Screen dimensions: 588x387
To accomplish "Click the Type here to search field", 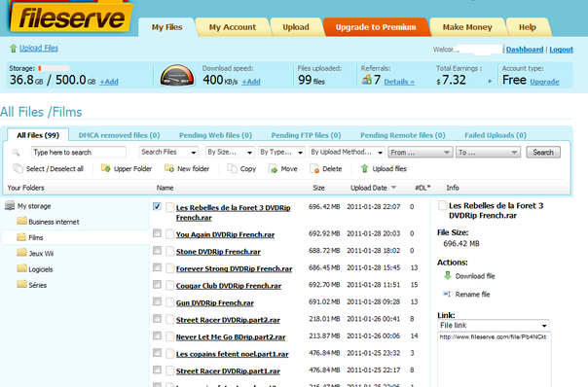I will [x=79, y=152].
